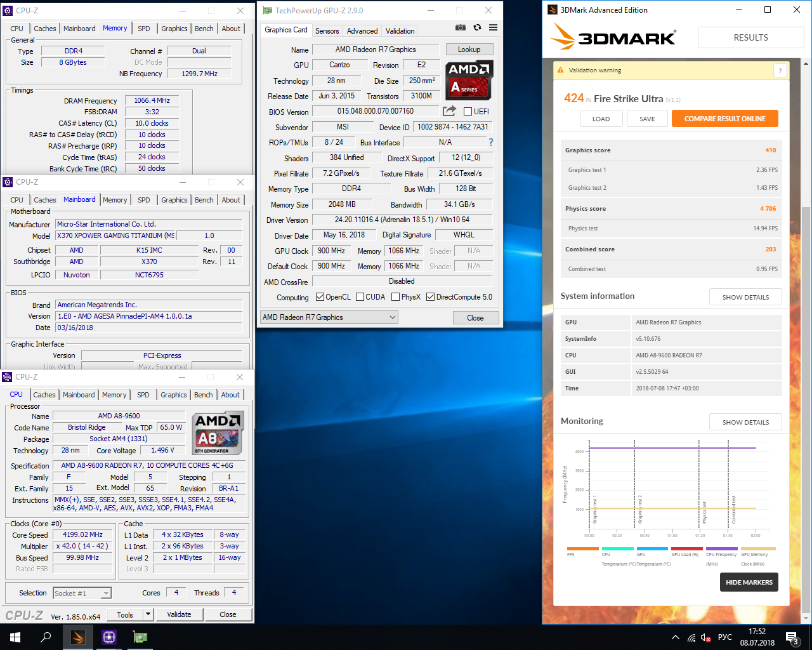Click the Bus Interface question mark icon
Viewport: 812px width, 650px height.
point(490,142)
